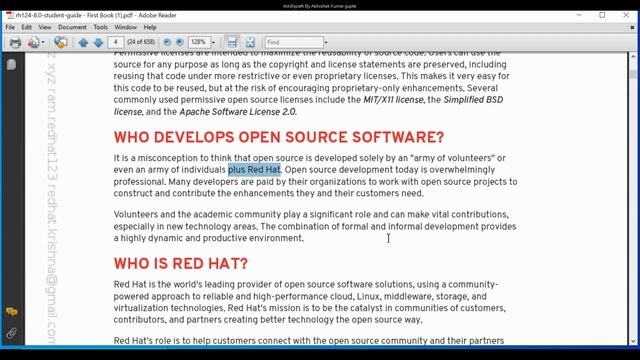
Task: Go to previous page with up arrow
Action: point(83,42)
